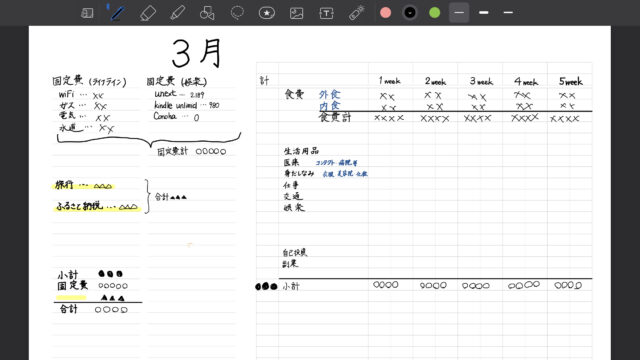640x360 pixels.
Task: Click the 仕事 category text
Action: click(291, 185)
